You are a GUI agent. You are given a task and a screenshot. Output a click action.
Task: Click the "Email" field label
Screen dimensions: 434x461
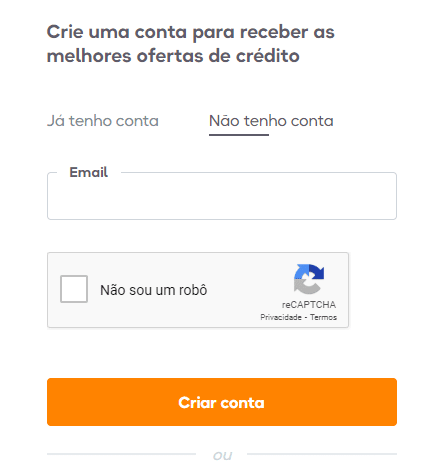click(88, 172)
